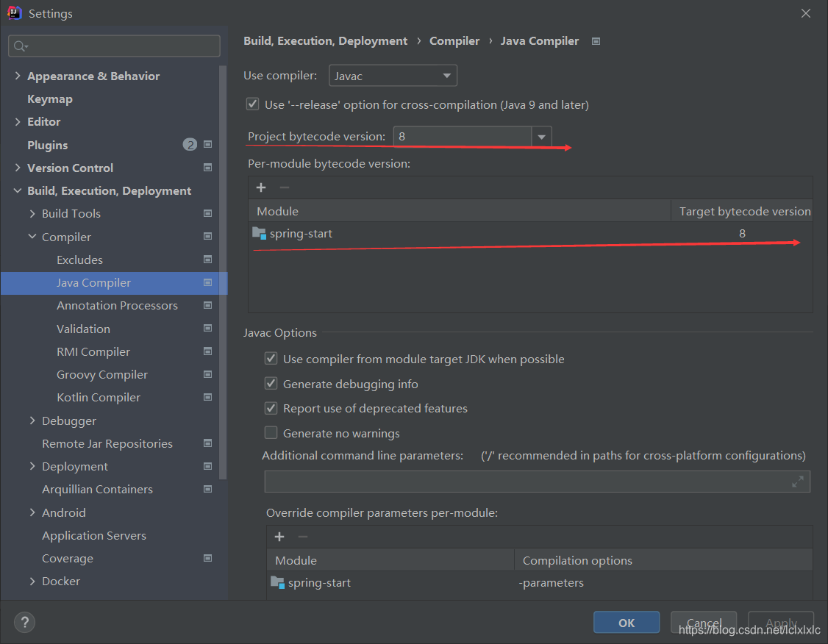The width and height of the screenshot is (828, 644).
Task: Expand the Android node
Action: click(32, 512)
